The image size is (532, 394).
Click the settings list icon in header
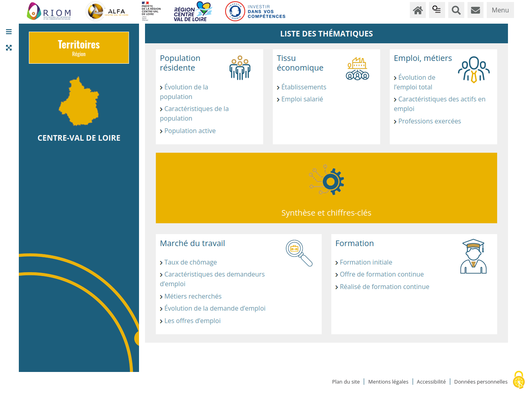[437, 10]
